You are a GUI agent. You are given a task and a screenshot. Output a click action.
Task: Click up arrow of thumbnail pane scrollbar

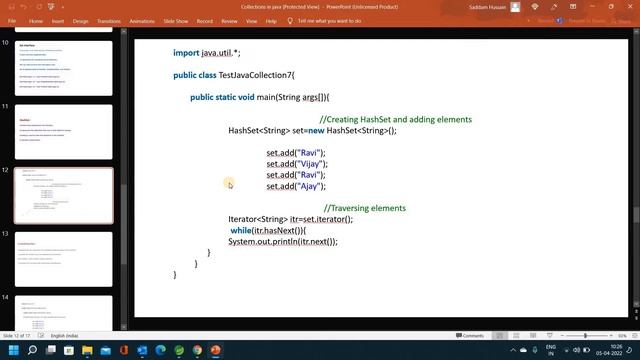tap(124, 31)
